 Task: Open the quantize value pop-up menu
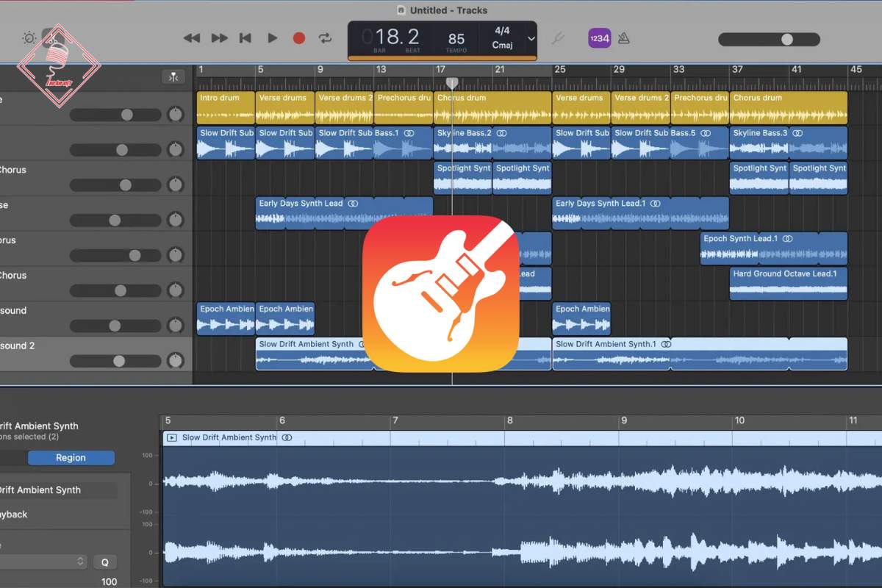44,562
